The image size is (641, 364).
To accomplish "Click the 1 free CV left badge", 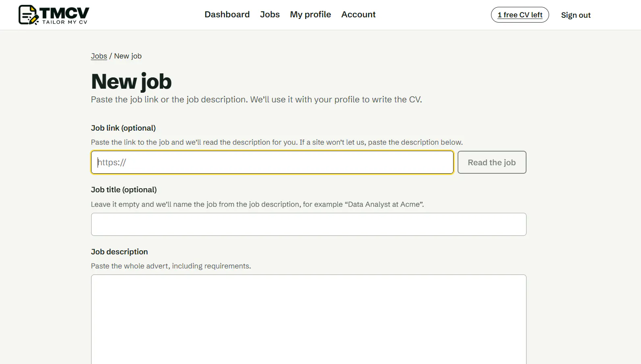I will pos(520,15).
